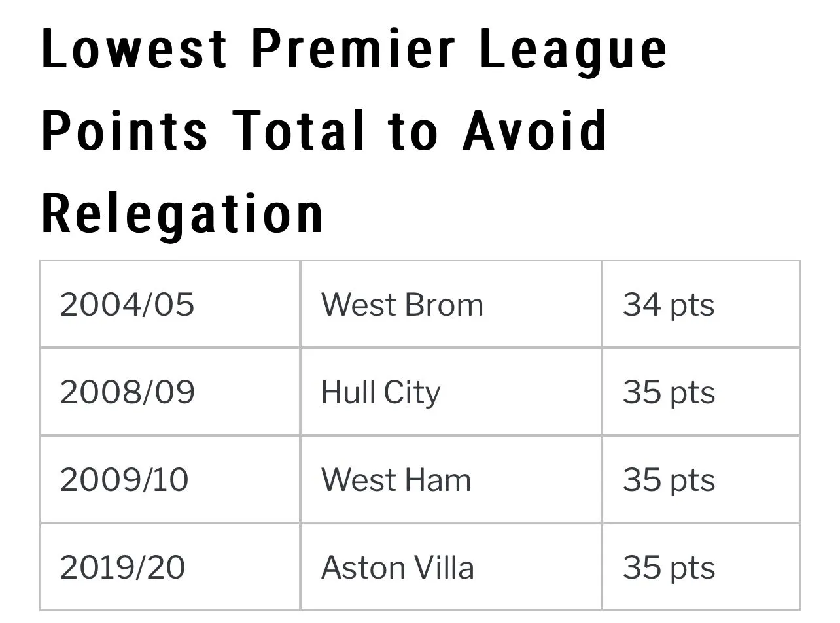The image size is (840, 623).
Task: Click the word "to" in the heading
Action: (x=412, y=131)
